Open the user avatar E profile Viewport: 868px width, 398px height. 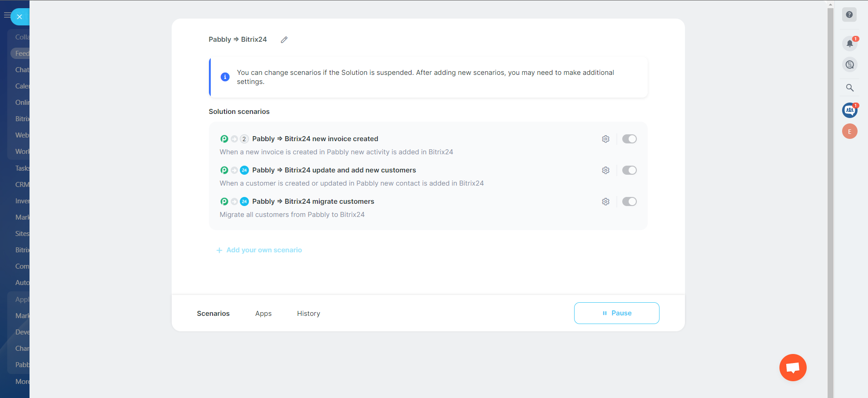(849, 132)
